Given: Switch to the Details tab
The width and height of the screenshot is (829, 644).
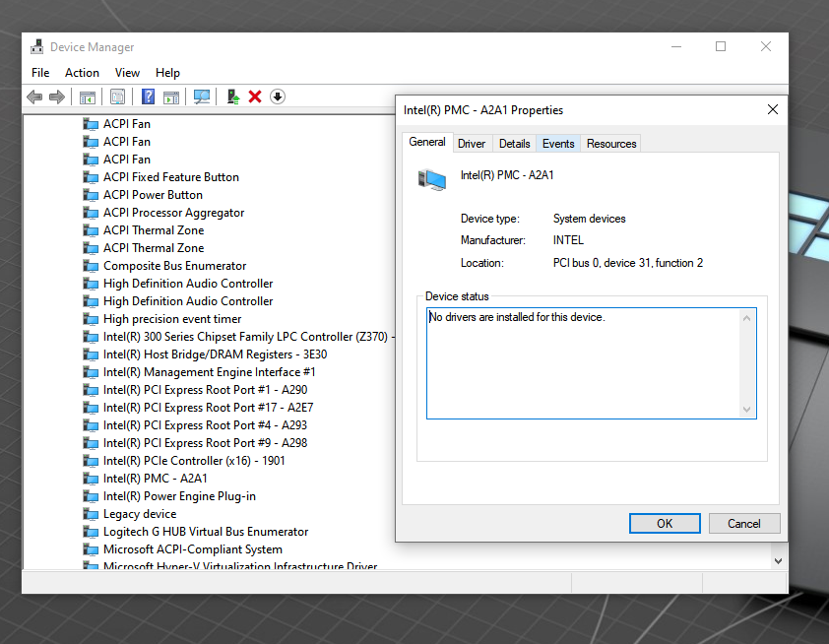Looking at the screenshot, I should click(514, 144).
